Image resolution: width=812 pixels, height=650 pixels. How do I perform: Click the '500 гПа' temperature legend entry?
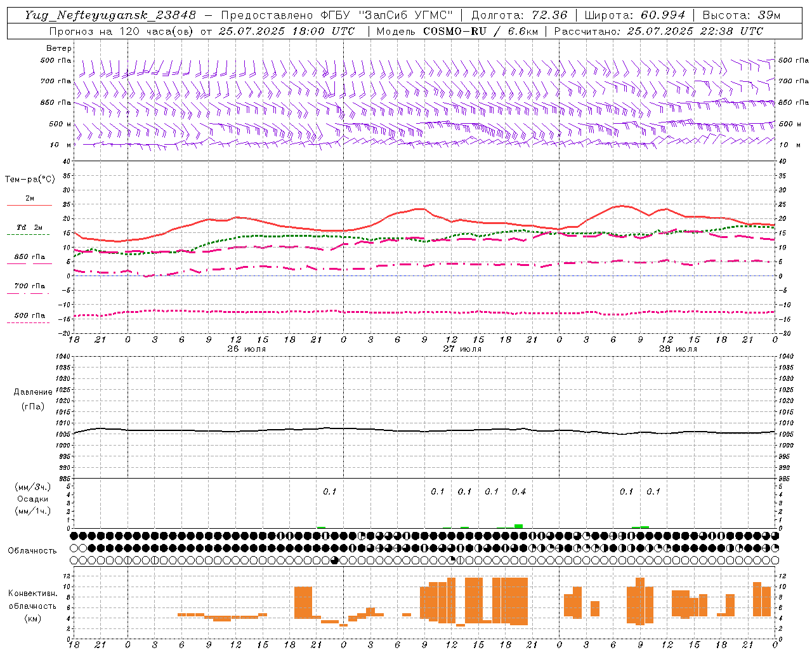[30, 315]
